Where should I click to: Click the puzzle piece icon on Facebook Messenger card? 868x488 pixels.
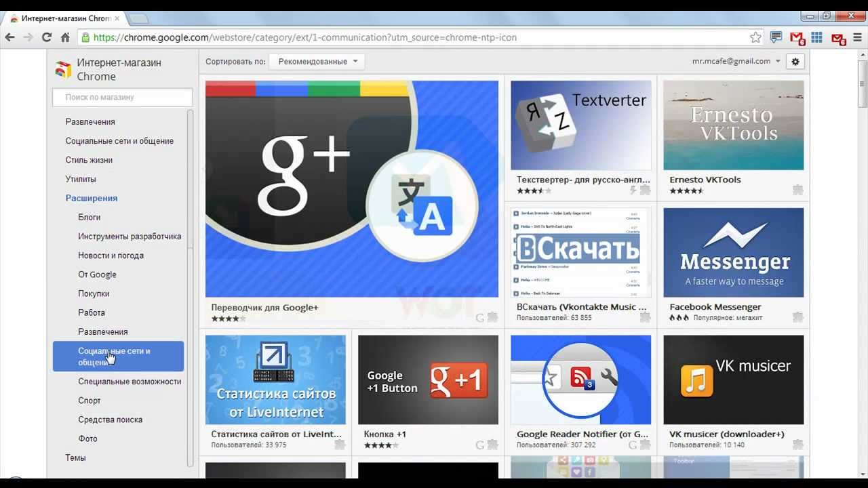[797, 317]
